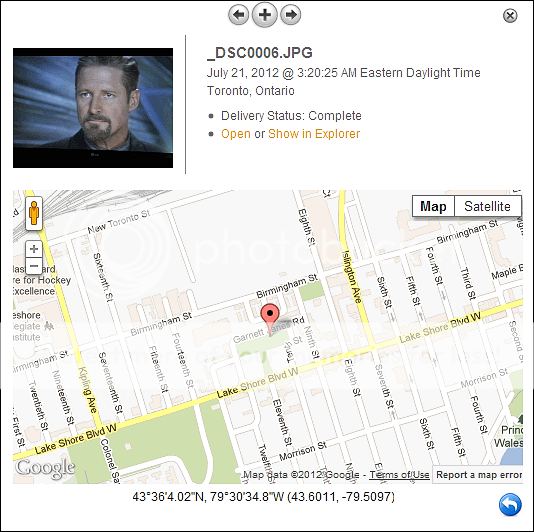This screenshot has height=532, width=534.
Task: Click the Lakeshore Collegiate Institute map icon
Action: 49,326
